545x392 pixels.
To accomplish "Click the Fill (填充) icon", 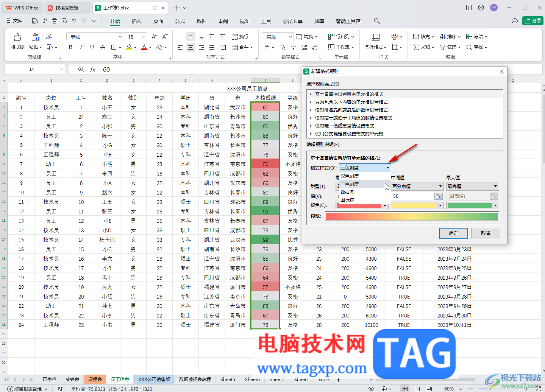I will pos(416,37).
